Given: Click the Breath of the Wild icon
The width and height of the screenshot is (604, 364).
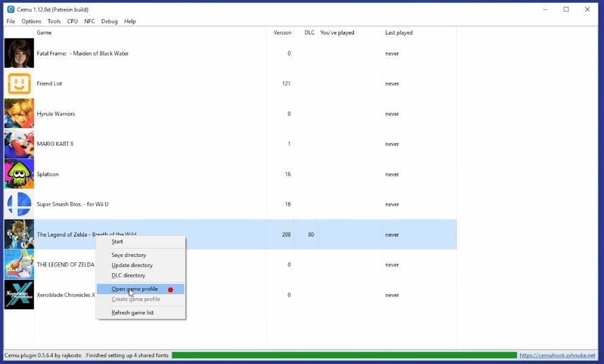Looking at the screenshot, I should tap(19, 235).
